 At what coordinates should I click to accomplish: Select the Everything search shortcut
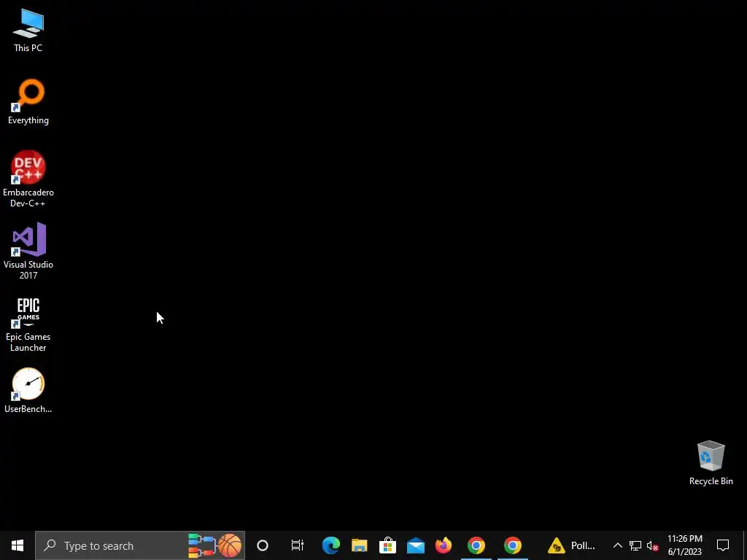(x=28, y=102)
